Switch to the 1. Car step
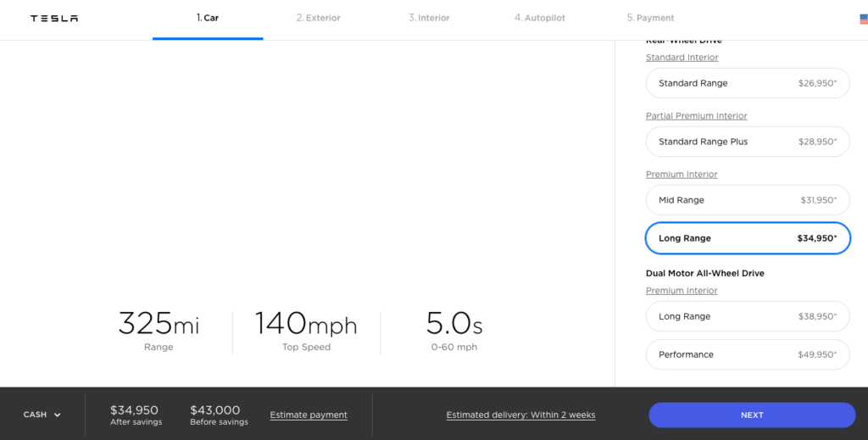This screenshot has width=868, height=440. point(208,18)
